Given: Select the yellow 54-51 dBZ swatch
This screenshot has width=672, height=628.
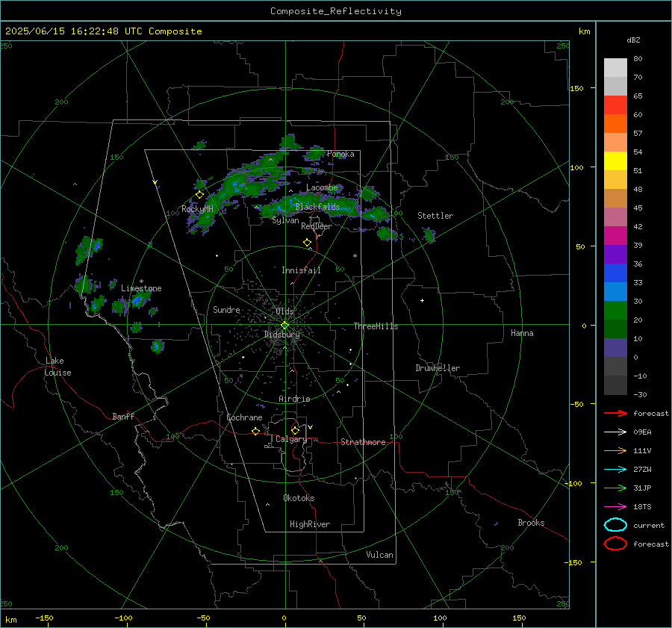Looking at the screenshot, I should coord(615,161).
